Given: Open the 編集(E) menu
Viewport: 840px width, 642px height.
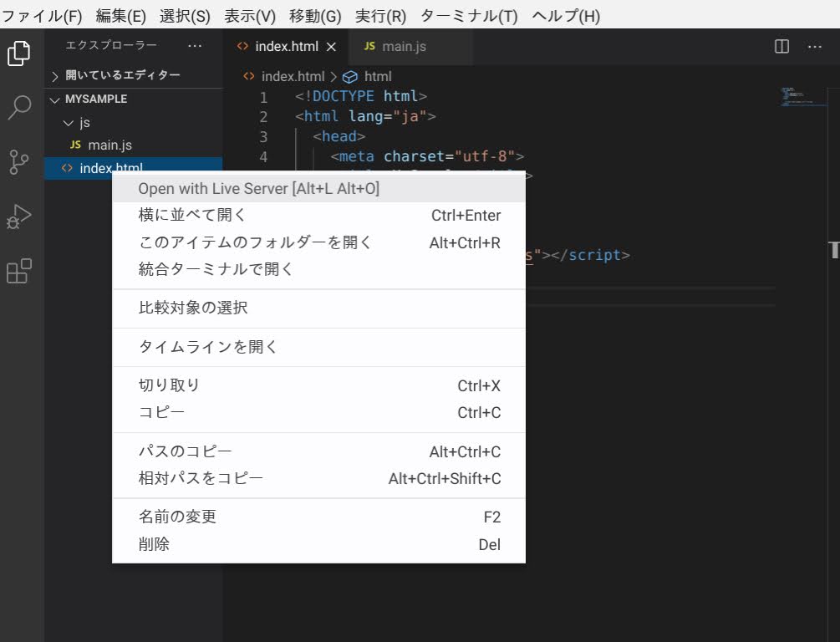Looking at the screenshot, I should tap(121, 16).
